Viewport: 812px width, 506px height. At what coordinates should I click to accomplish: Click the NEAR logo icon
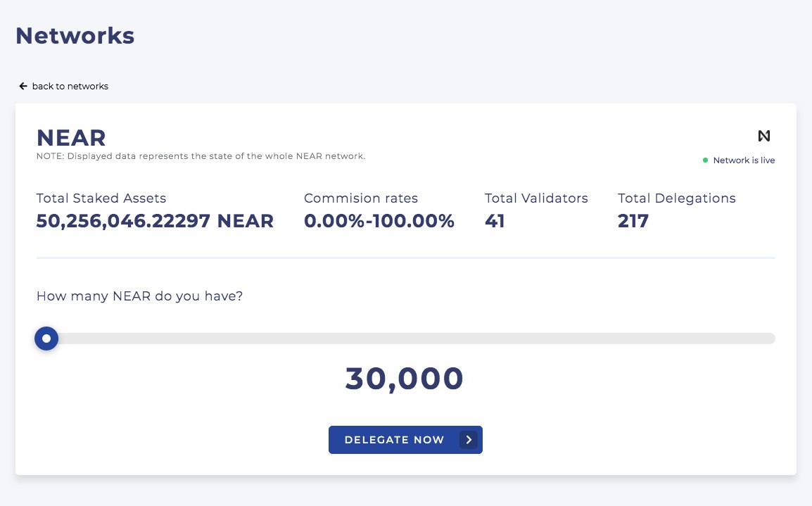point(764,136)
